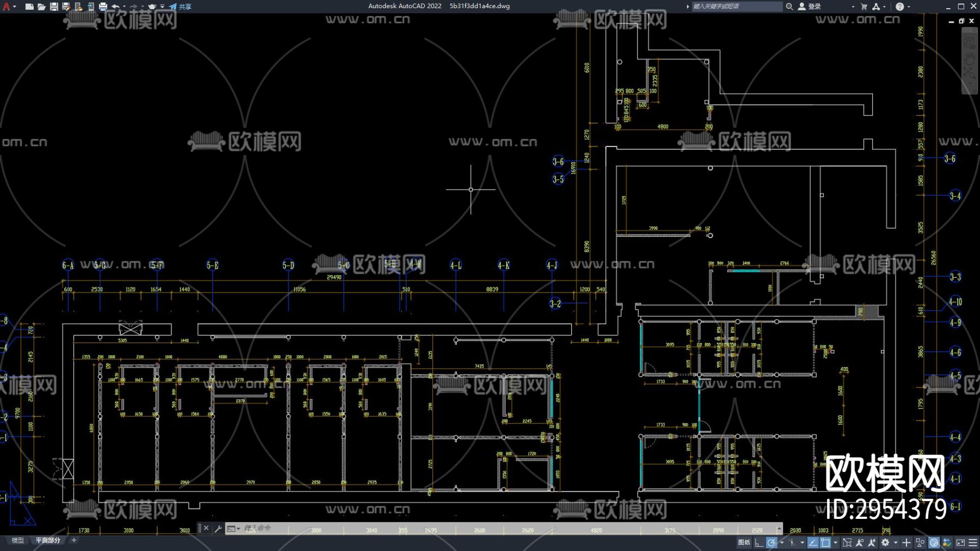The width and height of the screenshot is (980, 551).
Task: Click the clean screen icon
Action: point(960,542)
